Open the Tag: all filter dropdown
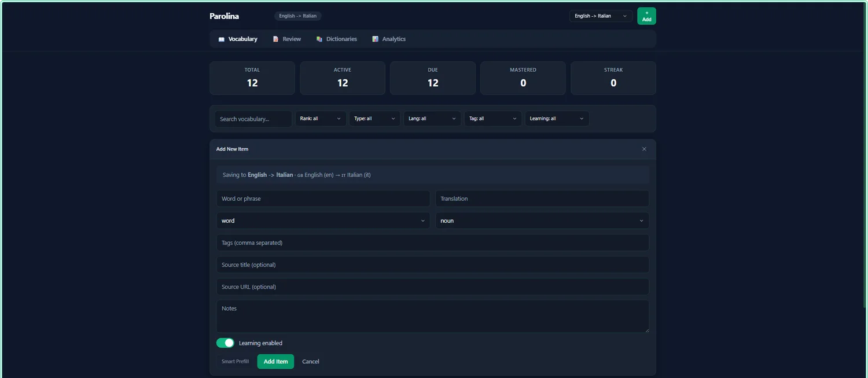The width and height of the screenshot is (868, 378). click(493, 119)
